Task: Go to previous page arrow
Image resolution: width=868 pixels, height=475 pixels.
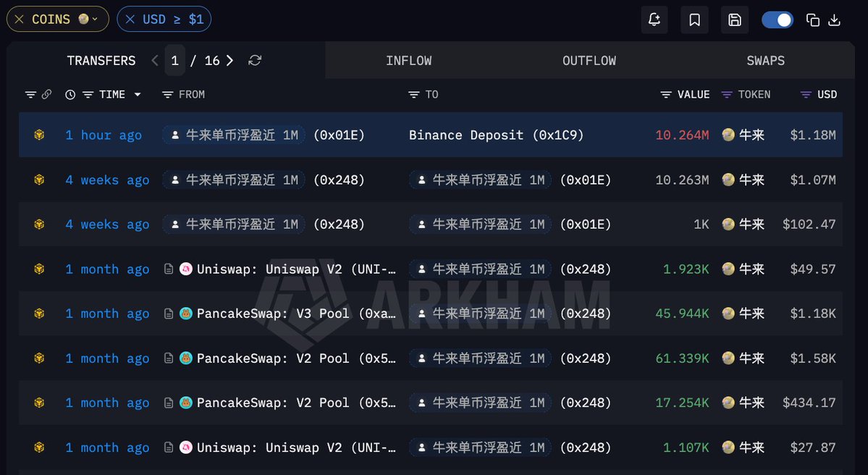Action: (155, 60)
